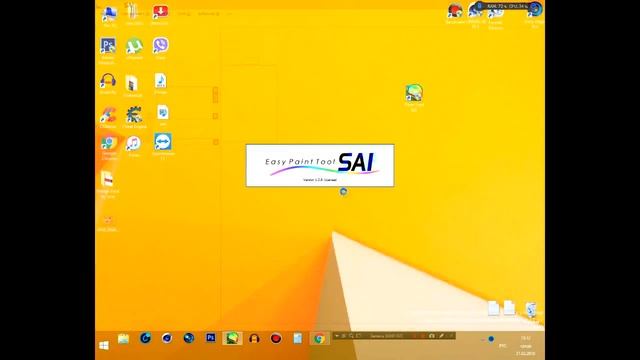
Task: Open the document icon with red band on desktop
Action: (107, 179)
